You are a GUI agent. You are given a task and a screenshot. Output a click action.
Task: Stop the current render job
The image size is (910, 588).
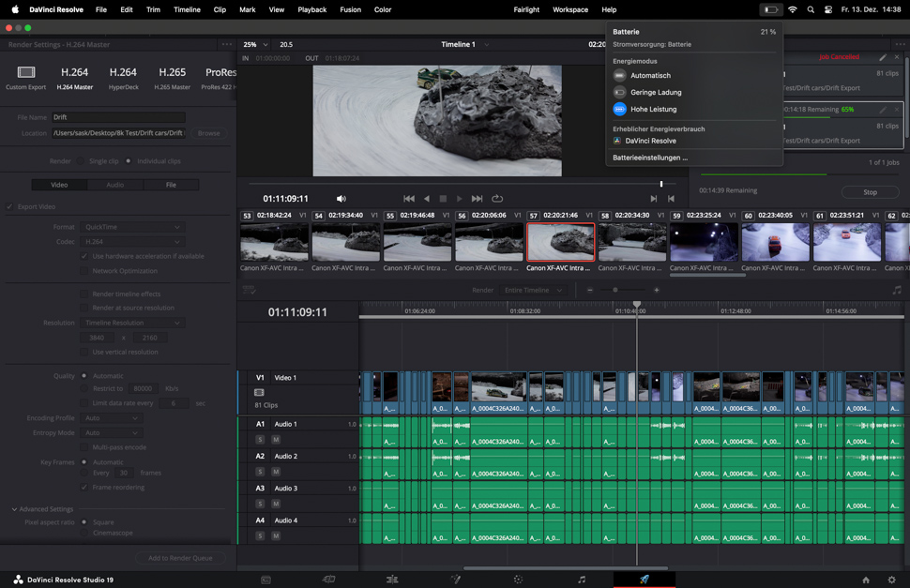tap(870, 192)
